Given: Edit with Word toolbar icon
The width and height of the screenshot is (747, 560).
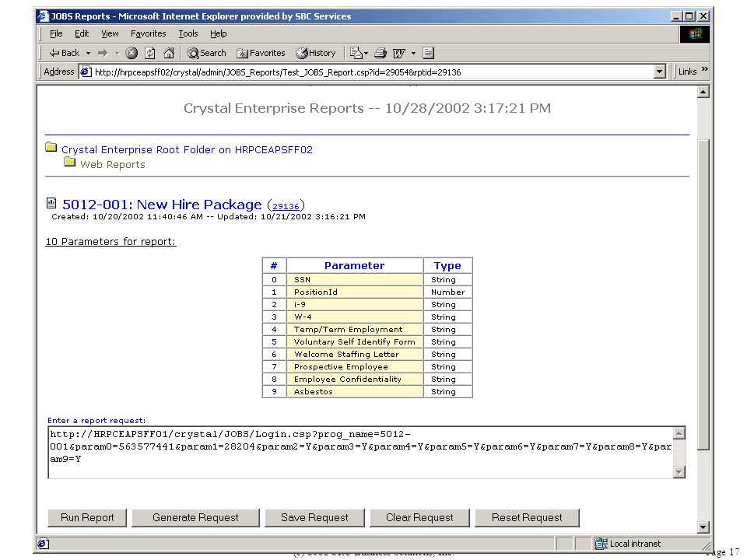Looking at the screenshot, I should (x=398, y=53).
